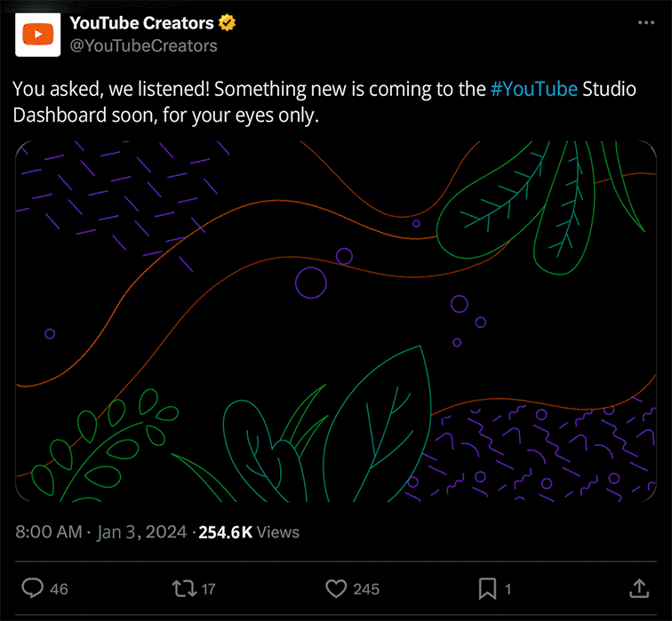Open the #YouTube hashtag link
Image resolution: width=672 pixels, height=621 pixels.
tap(533, 90)
